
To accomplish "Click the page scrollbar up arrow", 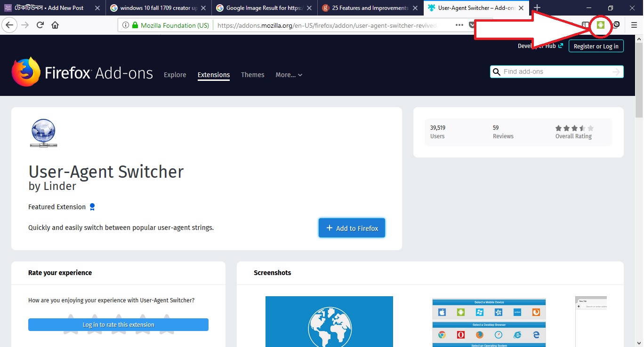I will (639, 39).
